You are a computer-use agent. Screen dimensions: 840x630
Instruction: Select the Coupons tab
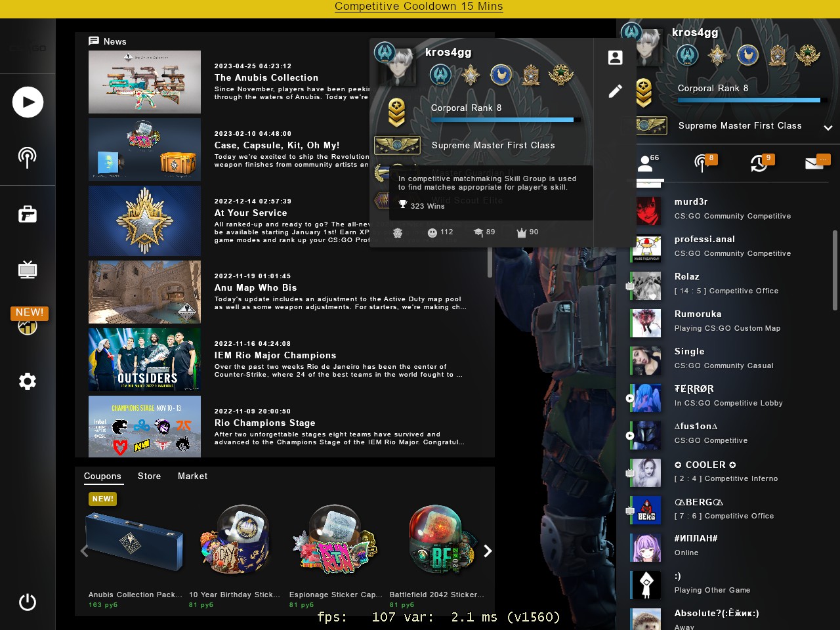coord(102,476)
